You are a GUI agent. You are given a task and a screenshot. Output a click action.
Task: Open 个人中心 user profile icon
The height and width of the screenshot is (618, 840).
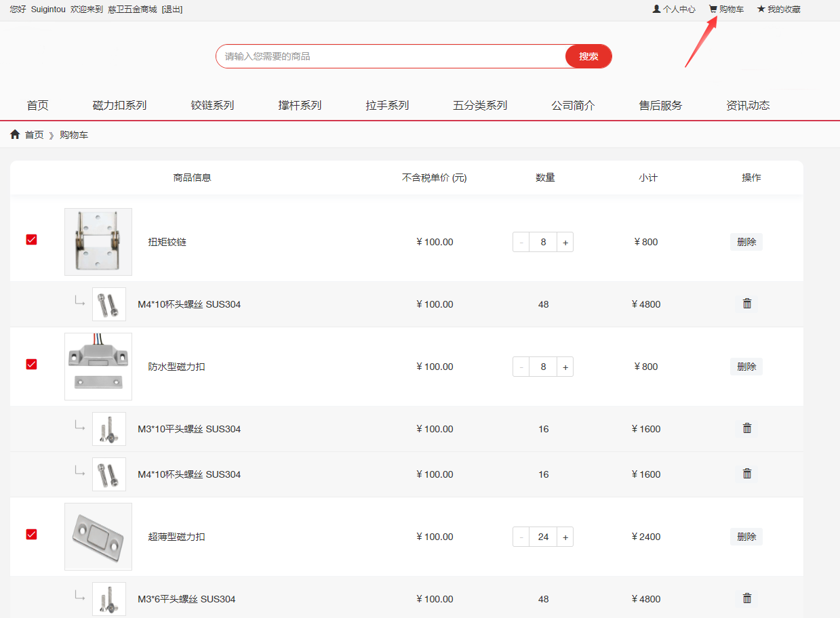[656, 9]
